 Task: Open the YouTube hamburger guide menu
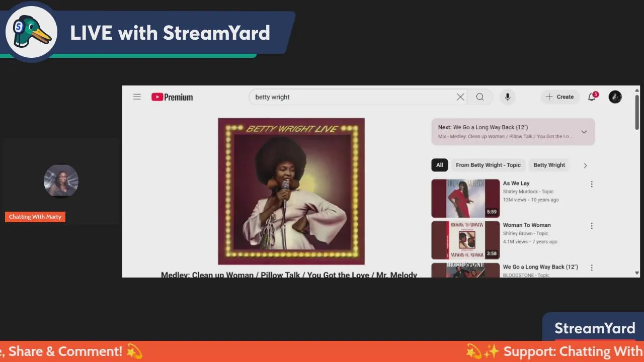tap(137, 97)
